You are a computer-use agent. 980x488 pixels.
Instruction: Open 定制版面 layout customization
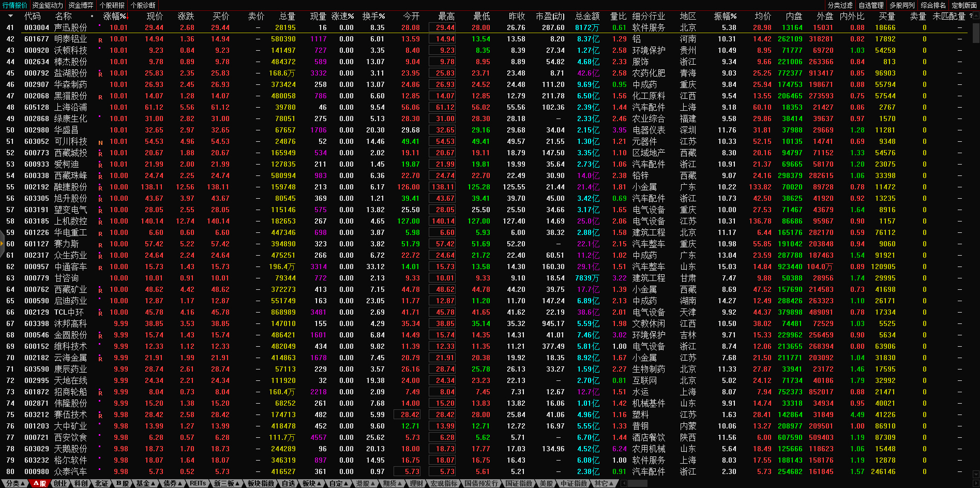point(964,5)
